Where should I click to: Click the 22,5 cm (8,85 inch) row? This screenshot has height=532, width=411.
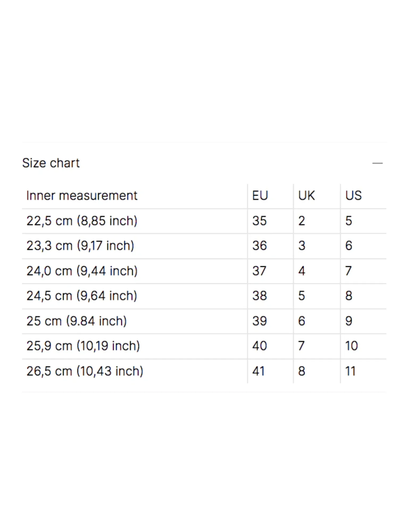pos(204,221)
